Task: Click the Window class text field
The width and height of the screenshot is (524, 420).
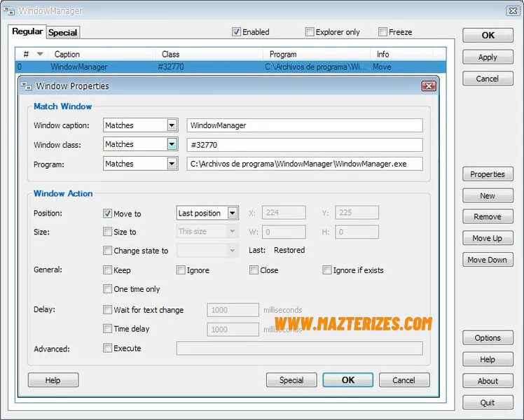Action: [x=305, y=145]
